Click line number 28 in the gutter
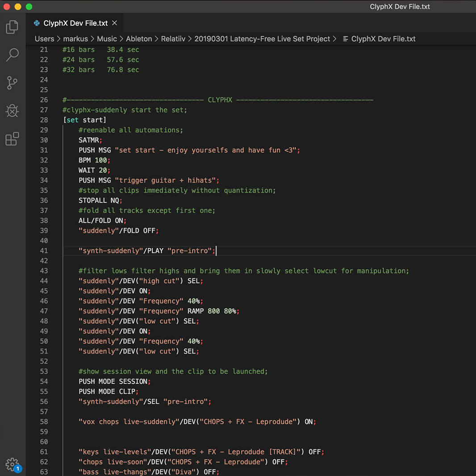Image resolution: width=476 pixels, height=476 pixels. click(x=44, y=120)
